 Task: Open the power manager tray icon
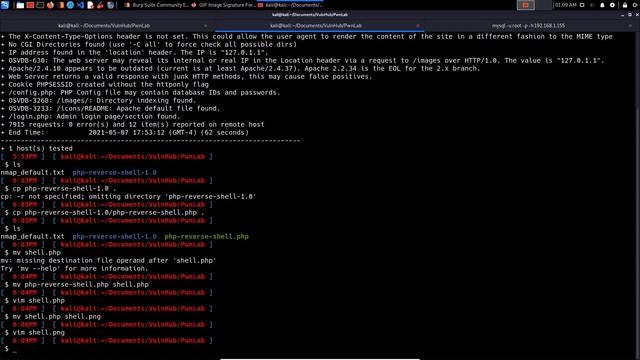612,5
